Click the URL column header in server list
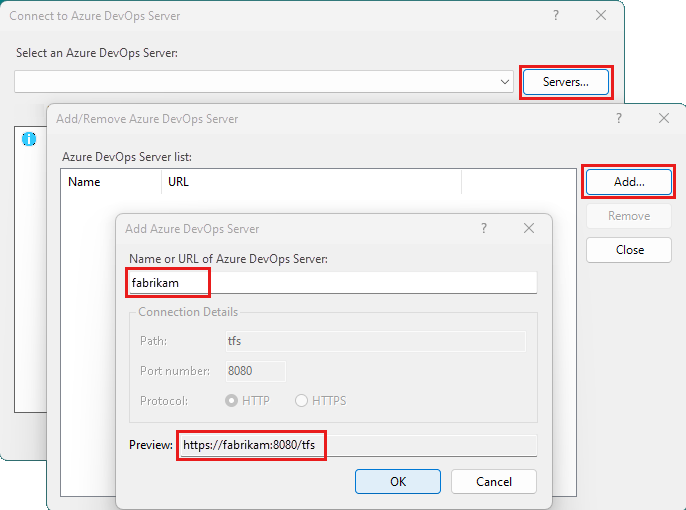The height and width of the screenshot is (510, 686). tap(312, 182)
